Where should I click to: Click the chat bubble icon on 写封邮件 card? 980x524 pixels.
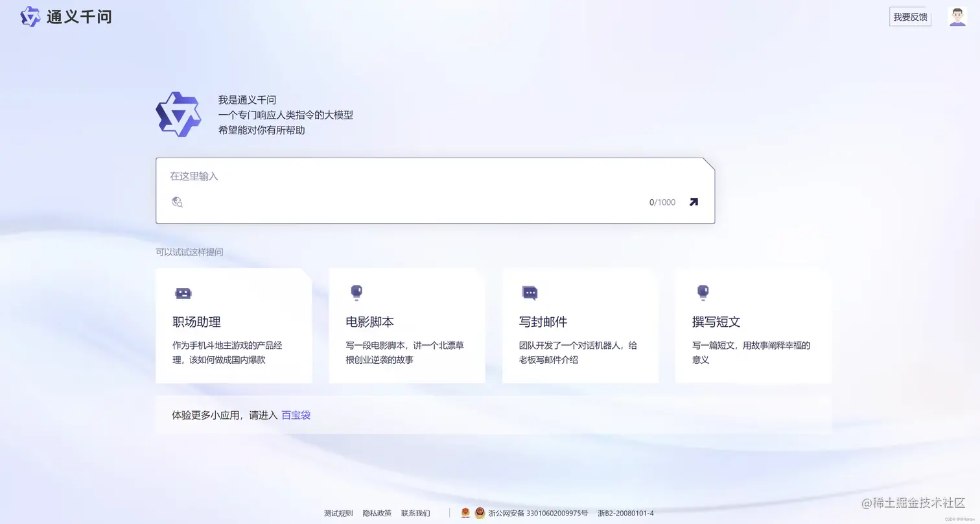coord(530,293)
